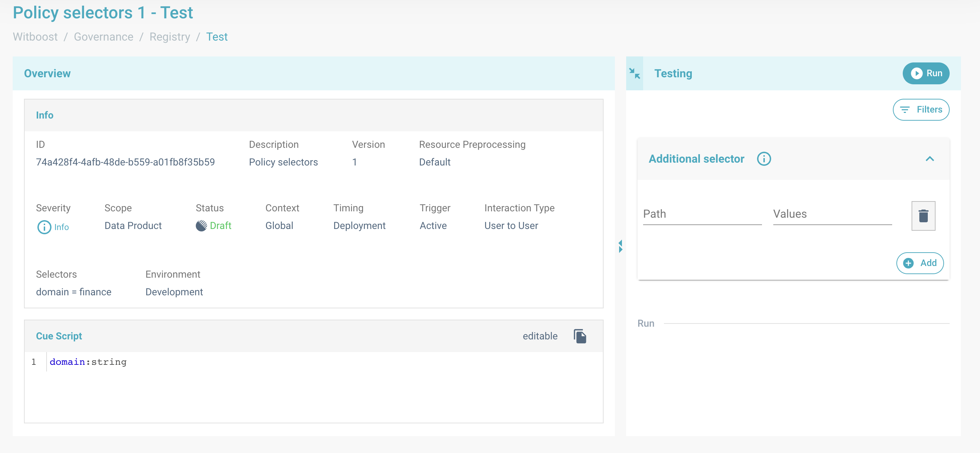Add a new selector row
980x453 pixels.
pos(920,263)
